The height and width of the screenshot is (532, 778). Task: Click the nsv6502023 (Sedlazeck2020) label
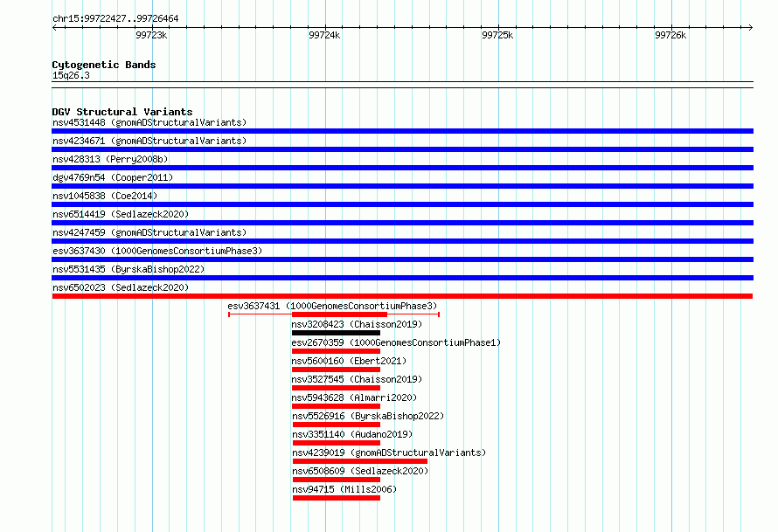point(121,287)
